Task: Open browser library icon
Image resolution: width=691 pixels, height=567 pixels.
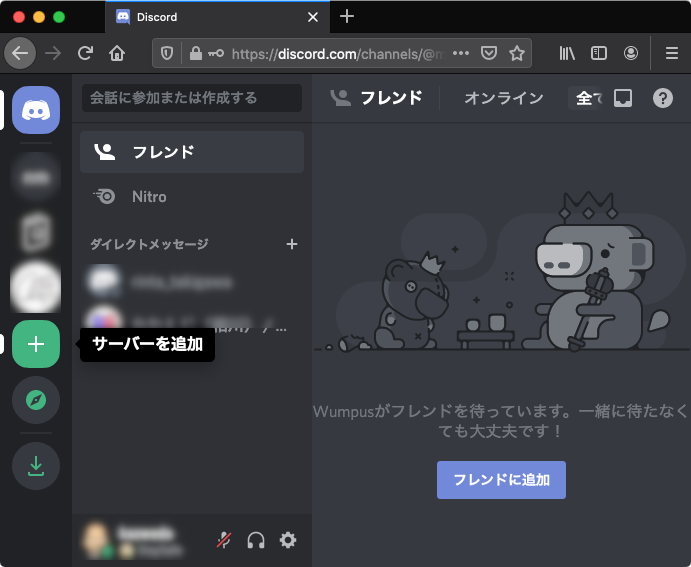Action: tap(567, 53)
